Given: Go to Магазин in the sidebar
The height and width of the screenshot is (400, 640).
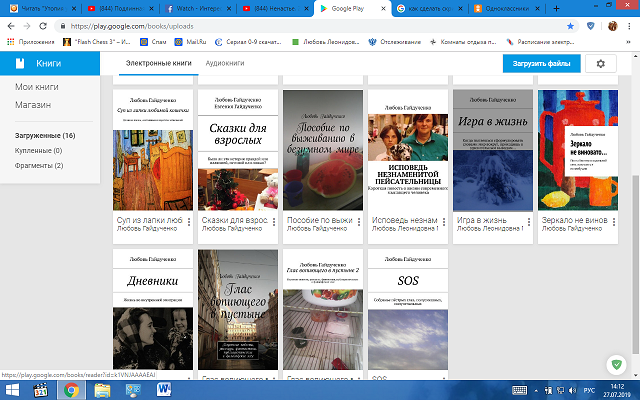Looking at the screenshot, I should click(33, 103).
